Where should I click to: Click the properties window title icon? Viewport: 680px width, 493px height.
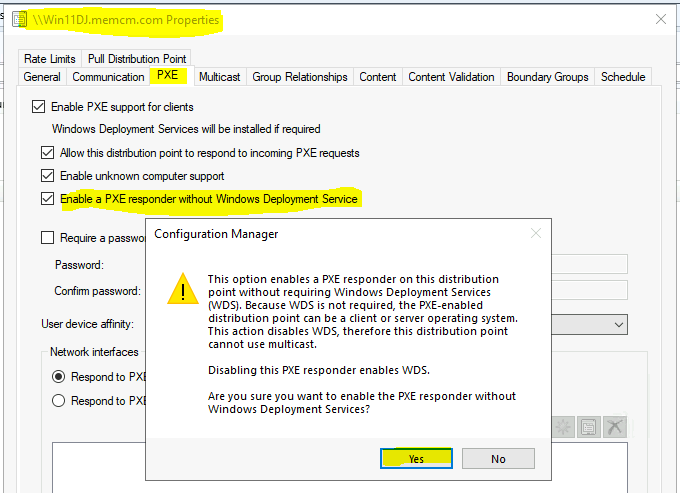click(20, 19)
